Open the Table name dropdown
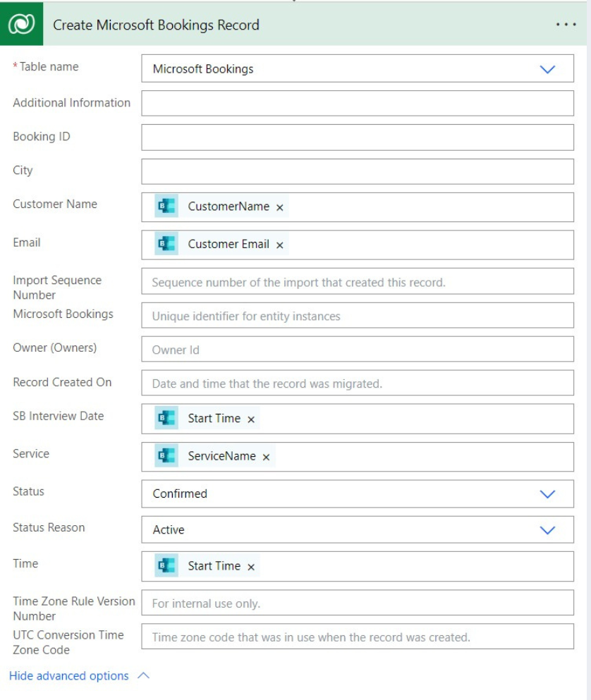 (358, 69)
